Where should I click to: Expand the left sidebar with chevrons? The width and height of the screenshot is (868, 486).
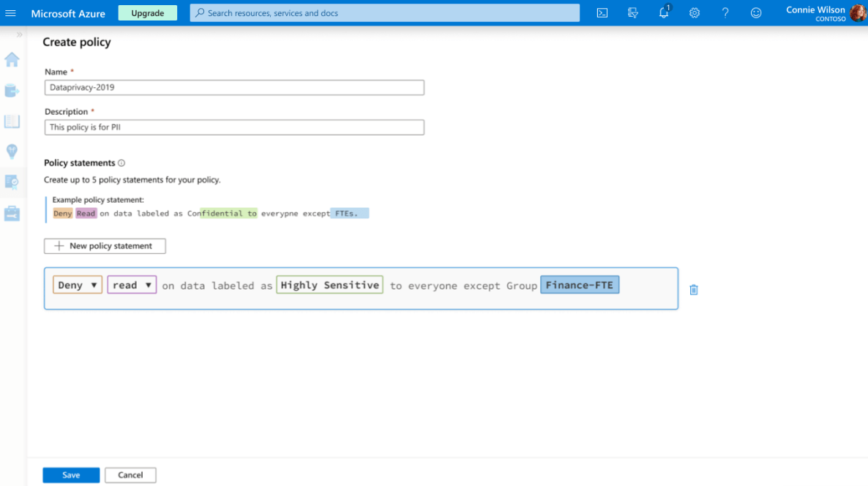pos(19,34)
